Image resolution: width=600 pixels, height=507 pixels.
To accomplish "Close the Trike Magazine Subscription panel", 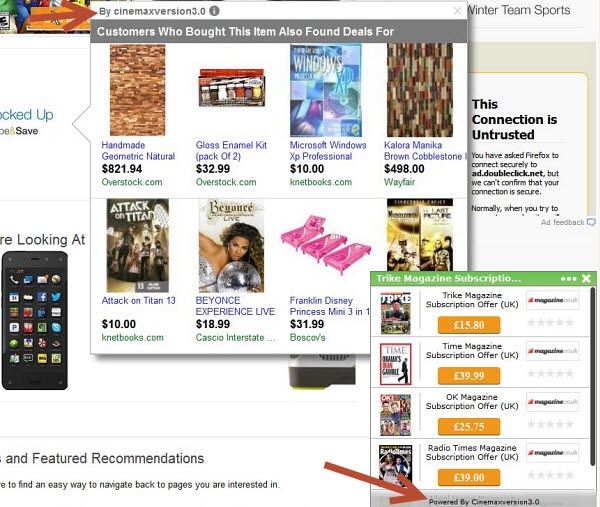I will click(586, 278).
